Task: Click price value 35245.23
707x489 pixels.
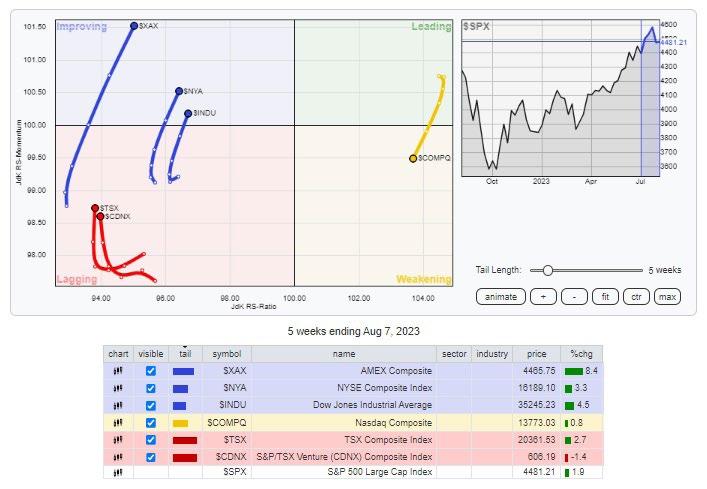Action: coord(537,405)
